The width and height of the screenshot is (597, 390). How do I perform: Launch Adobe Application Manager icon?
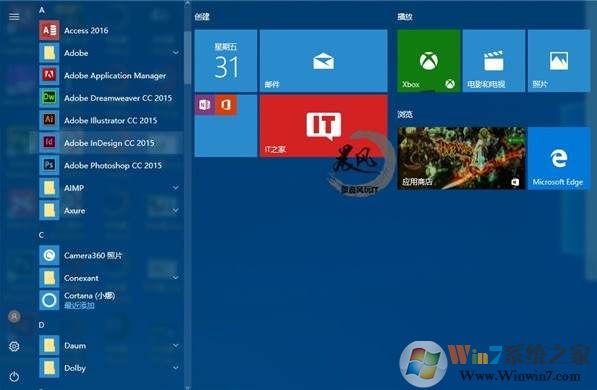pyautogui.click(x=49, y=75)
